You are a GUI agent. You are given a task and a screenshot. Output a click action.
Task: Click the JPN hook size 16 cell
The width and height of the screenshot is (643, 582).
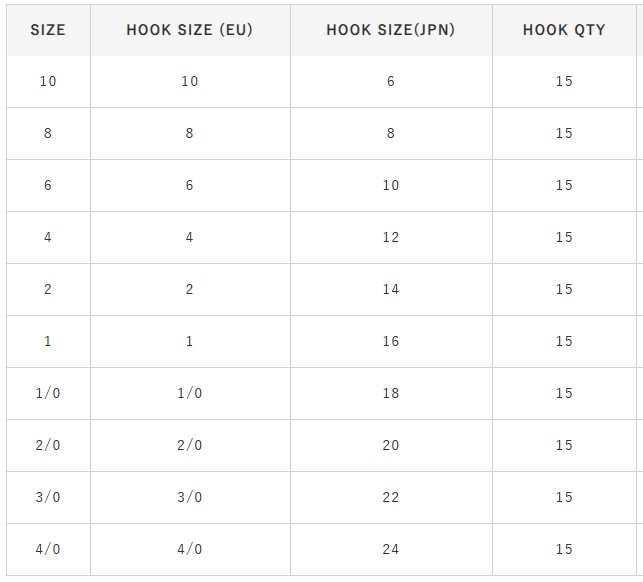click(391, 341)
